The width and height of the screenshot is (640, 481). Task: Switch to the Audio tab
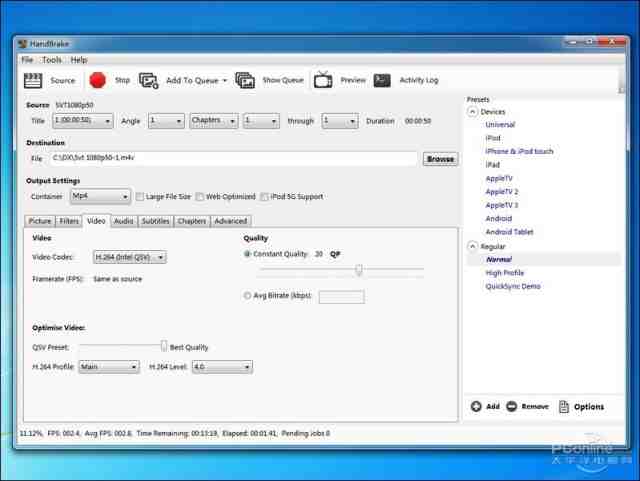tap(124, 221)
